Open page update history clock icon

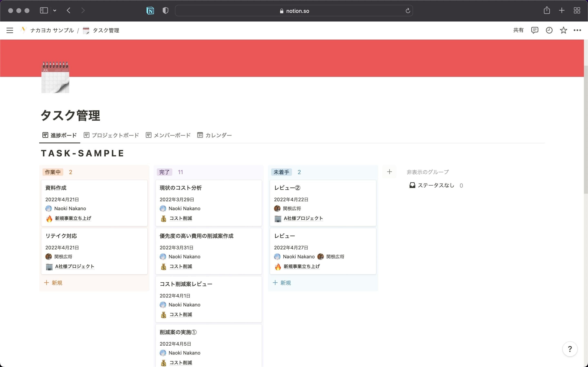[x=549, y=30]
